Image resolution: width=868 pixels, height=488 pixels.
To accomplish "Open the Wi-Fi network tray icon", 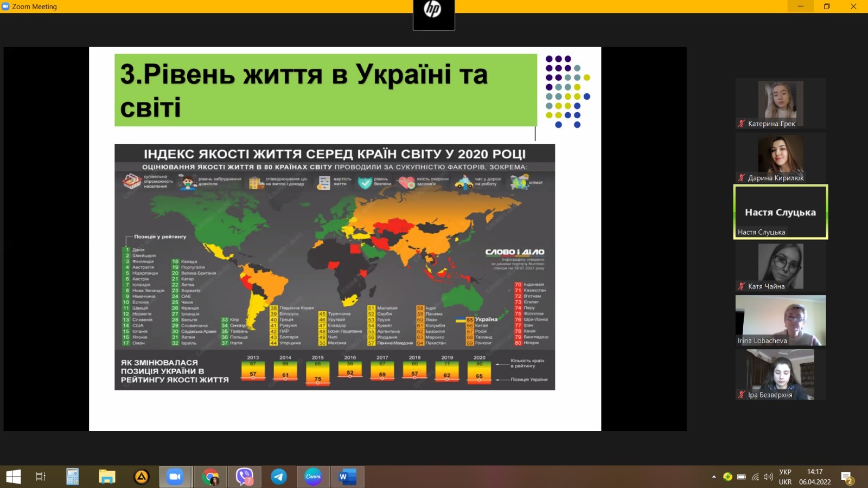I will (x=755, y=477).
